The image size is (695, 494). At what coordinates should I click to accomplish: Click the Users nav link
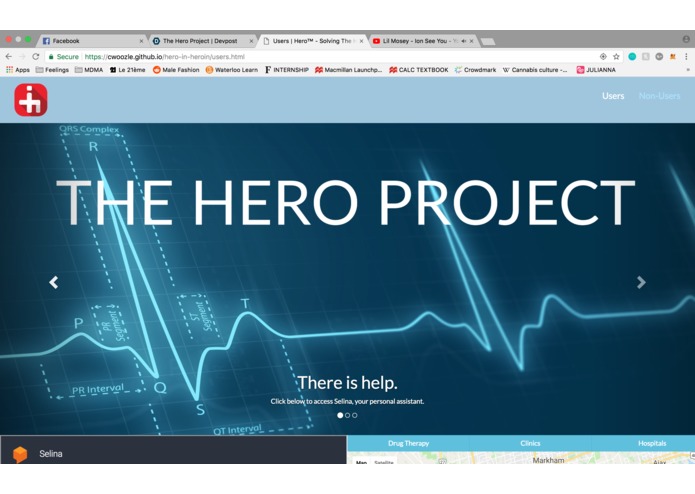click(613, 96)
